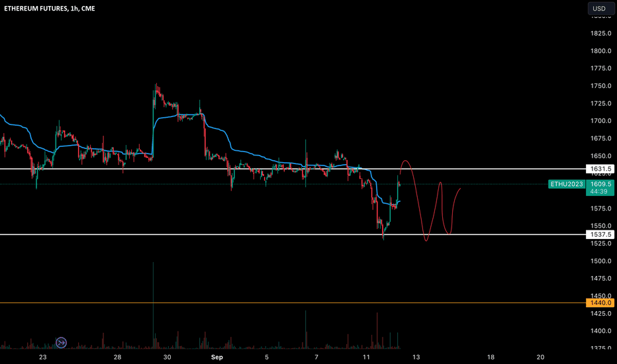617x364 pixels.
Task: Click the 1700.0 price axis value
Action: coord(601,121)
